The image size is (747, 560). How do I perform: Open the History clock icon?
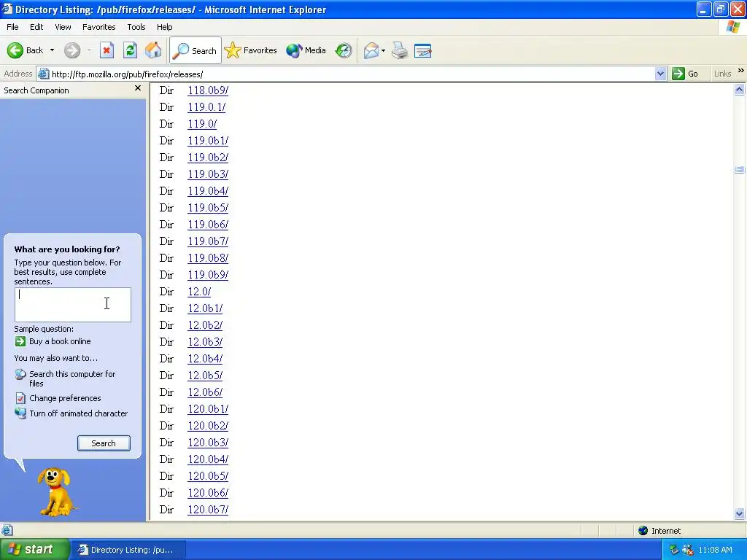(x=344, y=50)
